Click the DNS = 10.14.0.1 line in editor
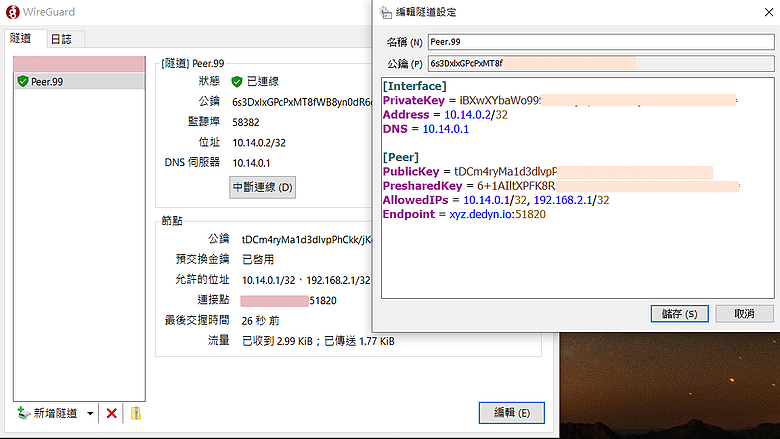This screenshot has height=439, width=780. click(426, 129)
